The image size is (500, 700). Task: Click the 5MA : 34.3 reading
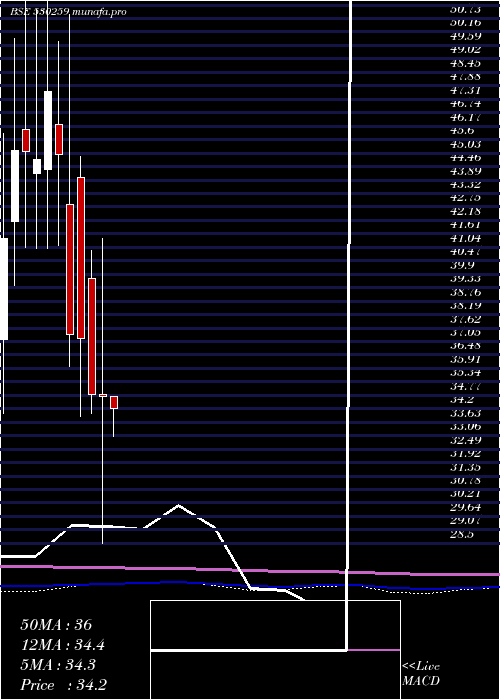coord(60,665)
